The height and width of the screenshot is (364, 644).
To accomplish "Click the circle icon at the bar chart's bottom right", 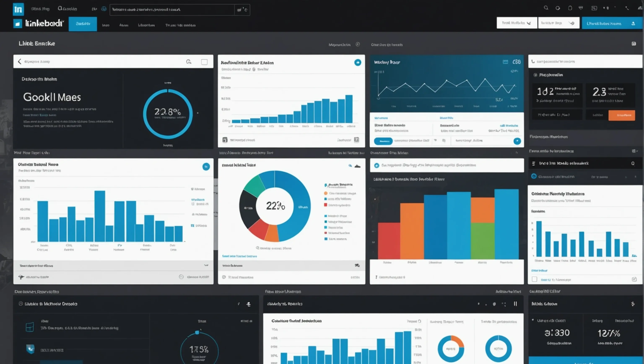I will [x=181, y=277].
